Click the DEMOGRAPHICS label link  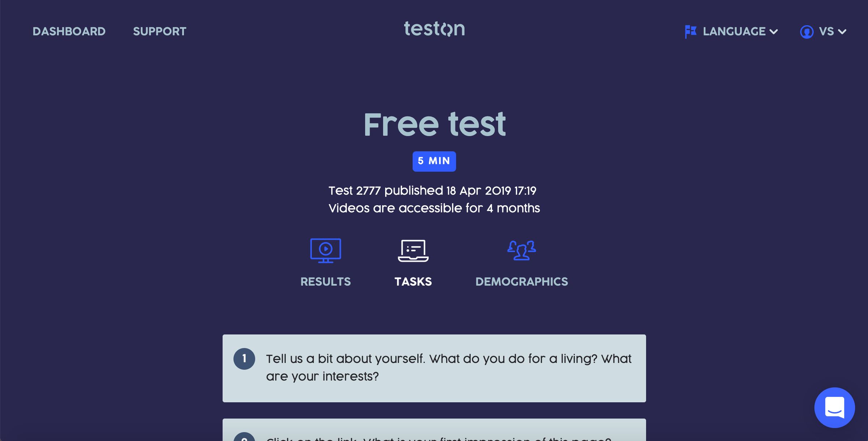[x=522, y=282]
